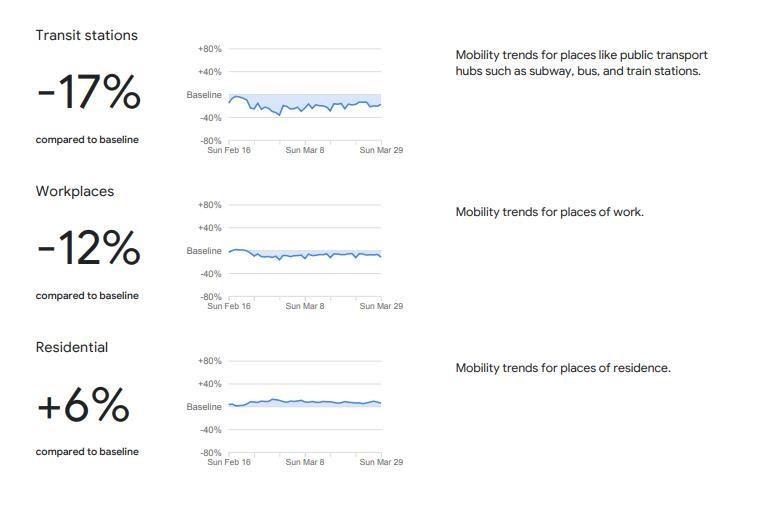Click the Workplaces trend line chart
The width and height of the screenshot is (760, 517).
[x=305, y=255]
